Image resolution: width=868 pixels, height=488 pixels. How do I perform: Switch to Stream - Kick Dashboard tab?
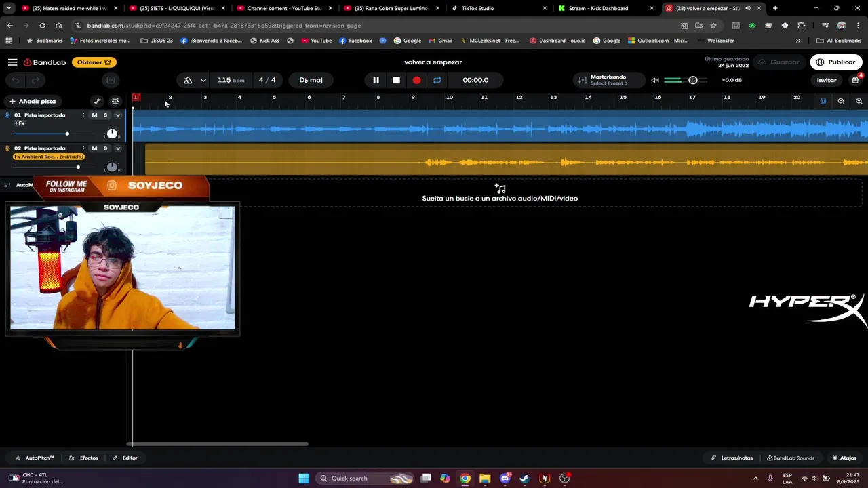pyautogui.click(x=606, y=8)
